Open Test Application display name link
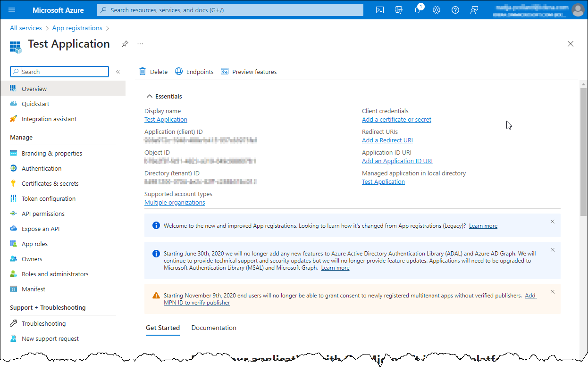Viewport: 588px width, 371px height. tap(166, 119)
